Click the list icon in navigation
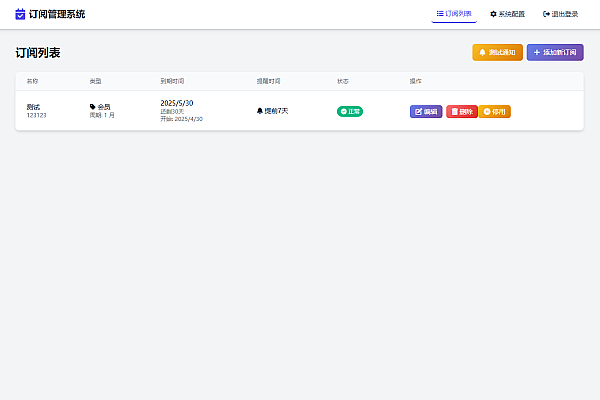The height and width of the screenshot is (400, 600). (x=440, y=14)
